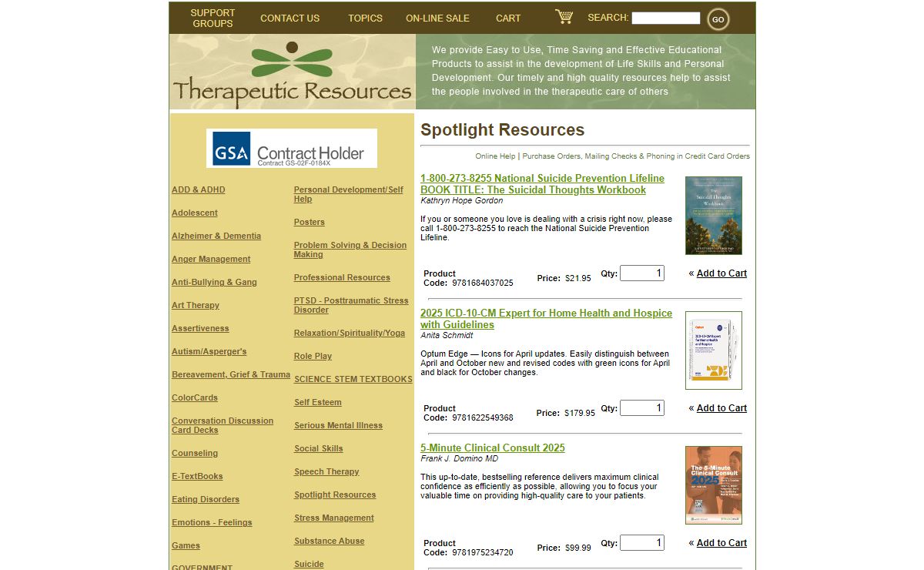
Task: Browse Anger Management category
Action: (x=211, y=259)
